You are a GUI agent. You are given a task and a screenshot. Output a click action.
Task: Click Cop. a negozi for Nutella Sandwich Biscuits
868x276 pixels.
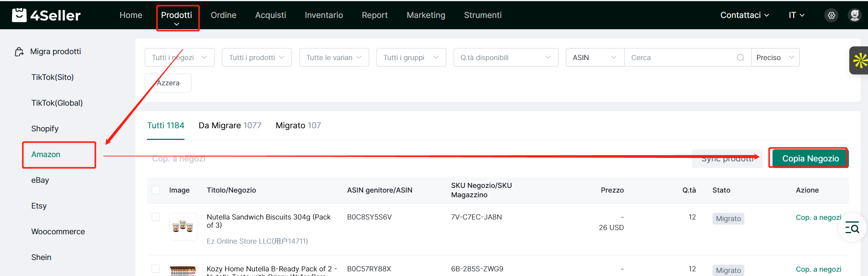(818, 218)
